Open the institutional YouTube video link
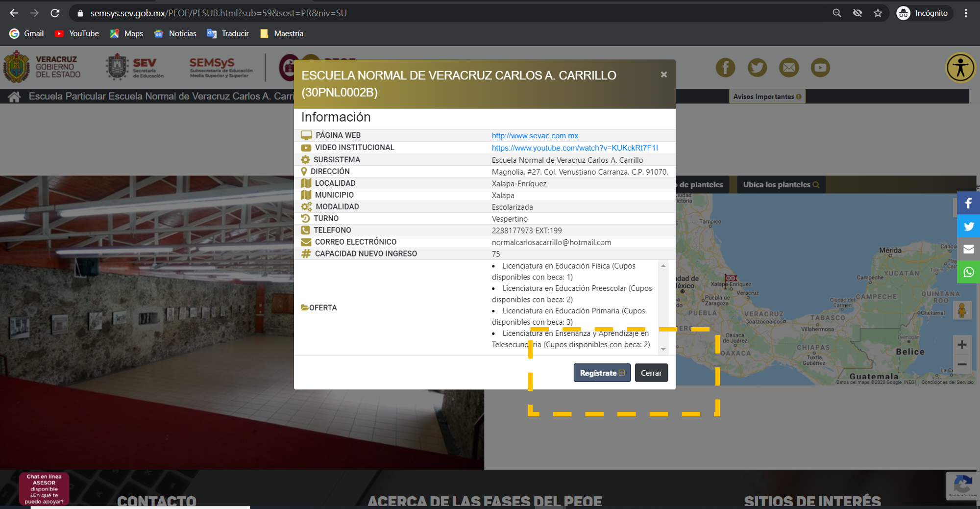This screenshot has width=980, height=509. [x=575, y=148]
